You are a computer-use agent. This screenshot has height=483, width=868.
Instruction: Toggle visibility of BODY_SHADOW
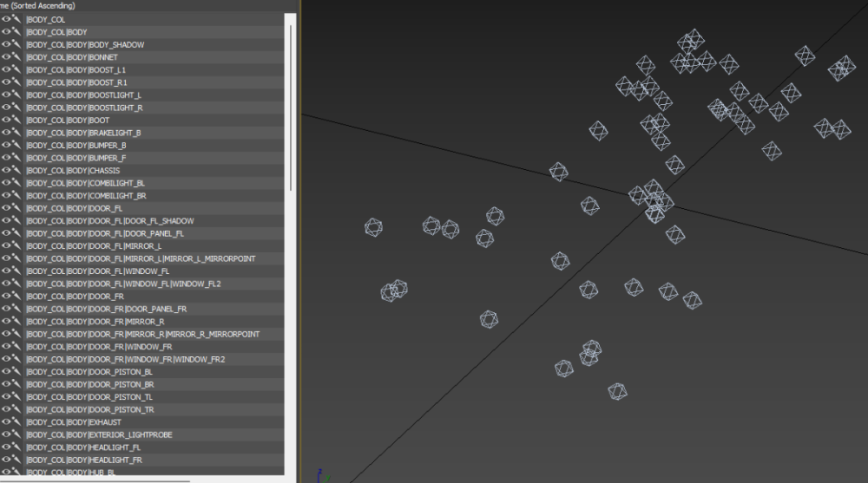(x=6, y=44)
